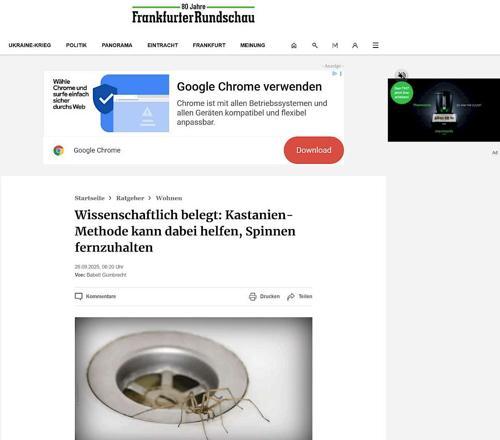Open search with magnifier icon
The width and height of the screenshot is (500, 440).
315,45
